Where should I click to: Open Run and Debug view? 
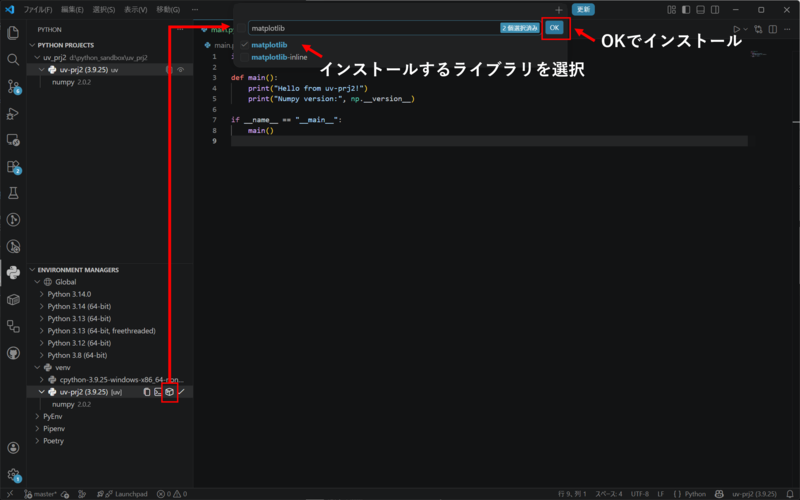[x=13, y=114]
